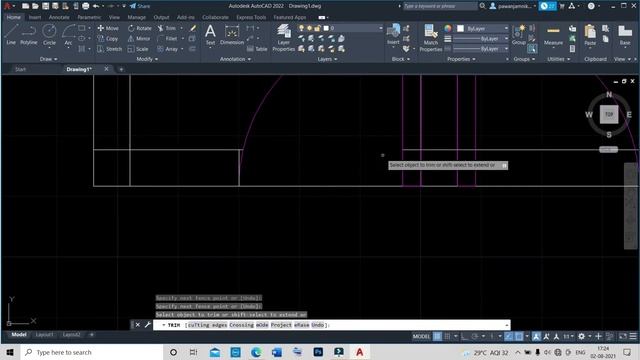640x360 pixels.
Task: Select the Circle tool
Action: (49, 34)
